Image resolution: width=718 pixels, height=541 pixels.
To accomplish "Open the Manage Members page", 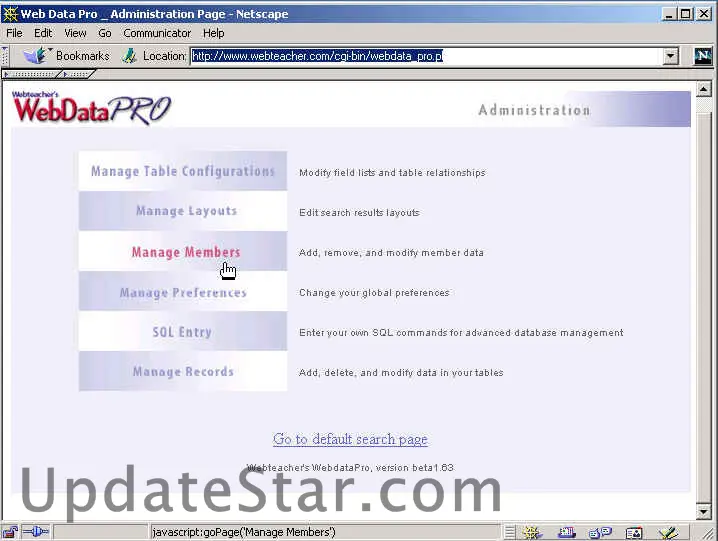I will click(x=183, y=251).
